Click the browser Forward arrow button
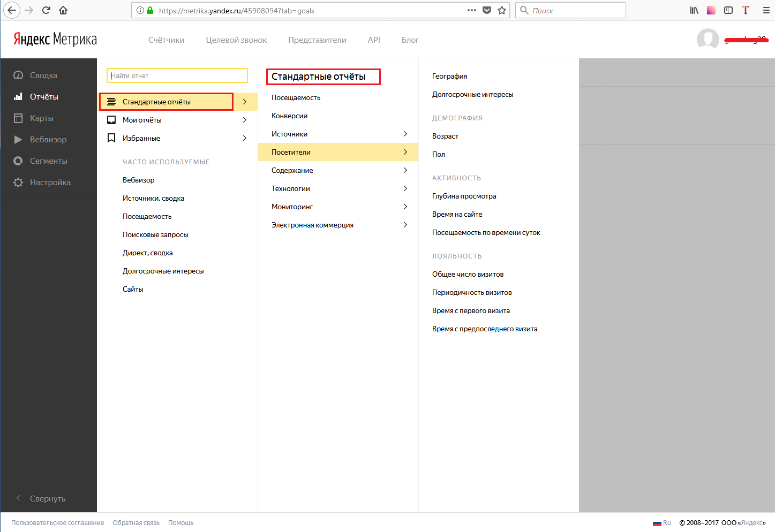Screen dimensions: 775x532 [29, 10]
